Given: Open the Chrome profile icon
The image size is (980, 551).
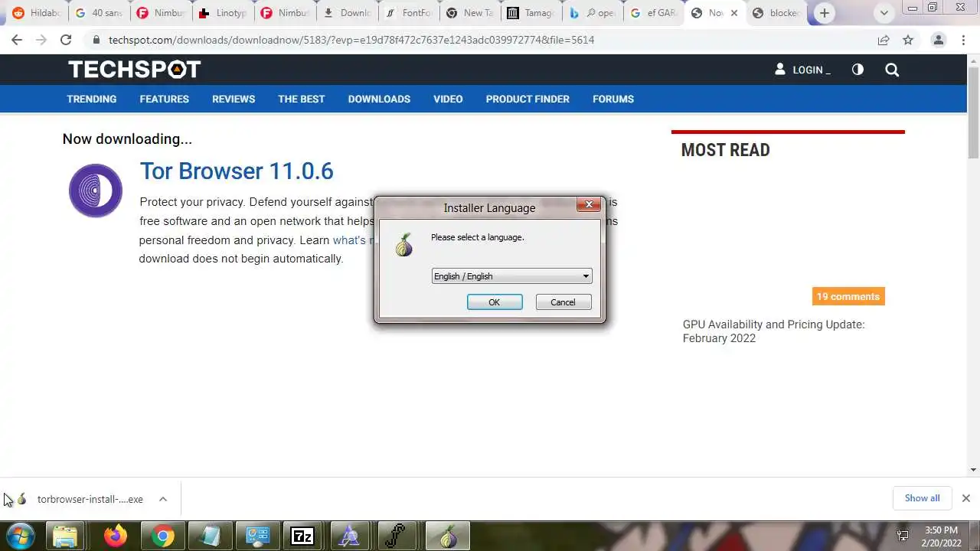Looking at the screenshot, I should [x=939, y=40].
